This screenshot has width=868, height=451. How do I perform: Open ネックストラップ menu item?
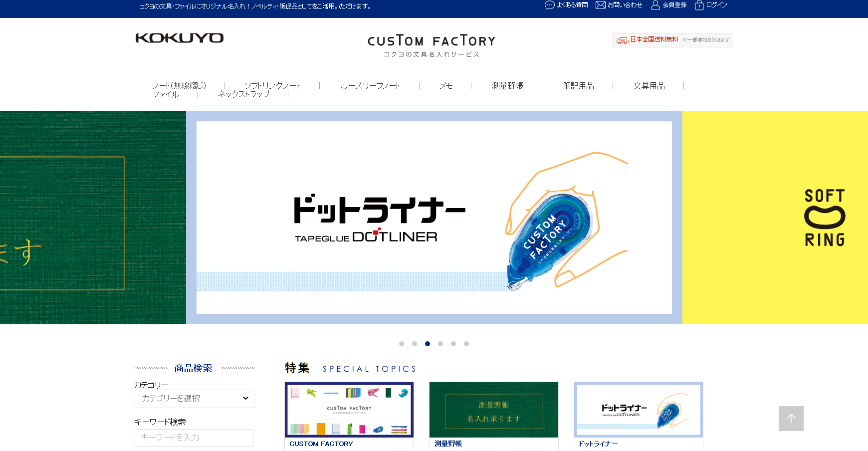[244, 94]
